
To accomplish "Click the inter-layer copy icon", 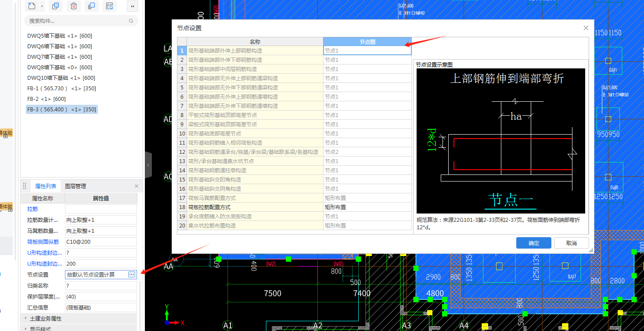I will tap(91, 6).
